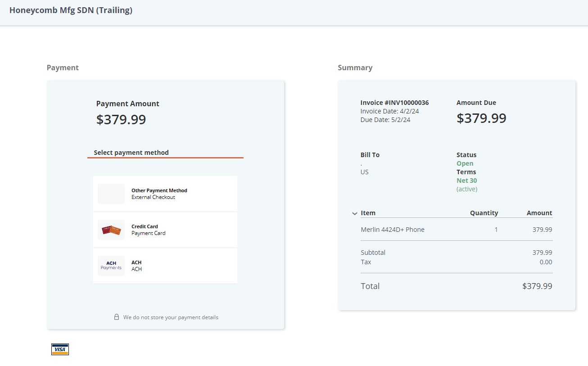Screen dimensions: 588x366
Task: Click the Item column header
Action: point(368,213)
